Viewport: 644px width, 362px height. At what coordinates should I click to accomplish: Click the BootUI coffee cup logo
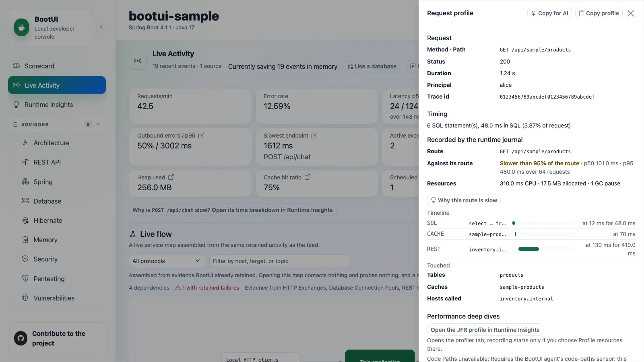pyautogui.click(x=21, y=27)
